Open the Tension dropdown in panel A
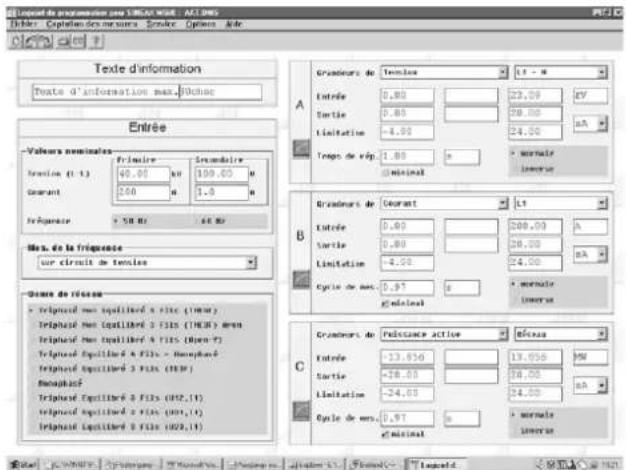The image size is (626, 470). [444, 72]
